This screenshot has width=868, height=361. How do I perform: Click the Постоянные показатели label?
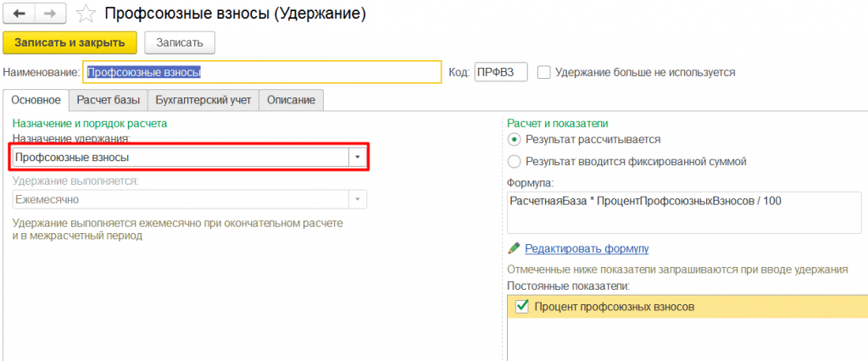coord(569,286)
